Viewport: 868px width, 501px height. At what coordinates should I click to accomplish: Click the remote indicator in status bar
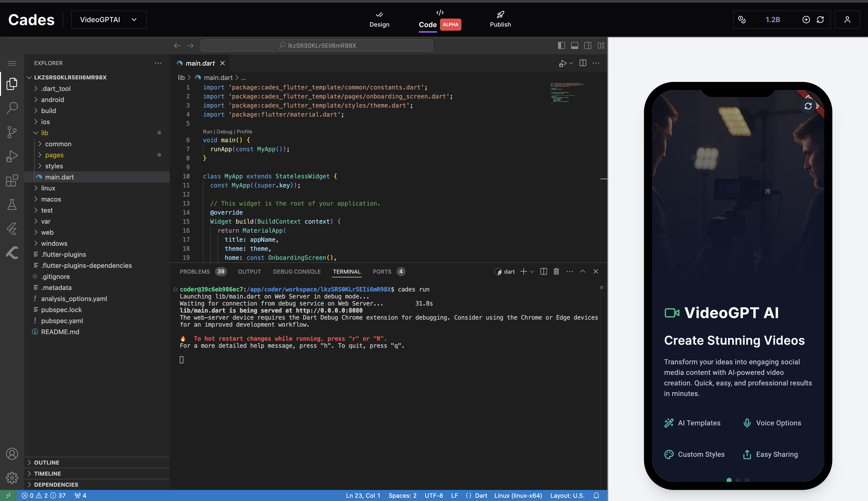point(9,495)
